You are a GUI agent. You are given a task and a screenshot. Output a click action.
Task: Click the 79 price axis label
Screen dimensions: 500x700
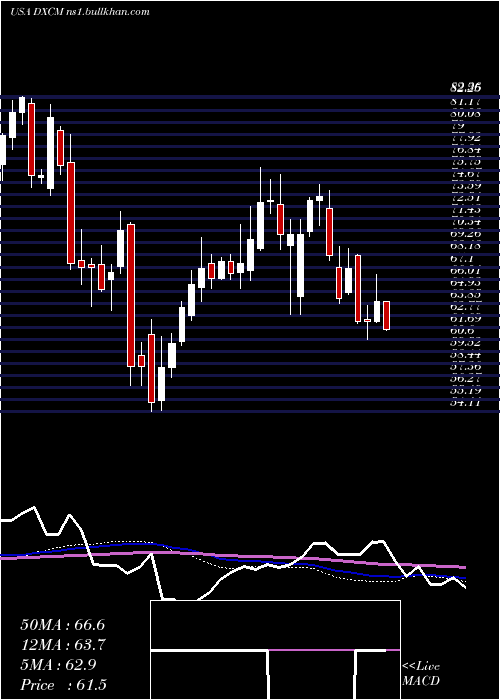[458, 125]
